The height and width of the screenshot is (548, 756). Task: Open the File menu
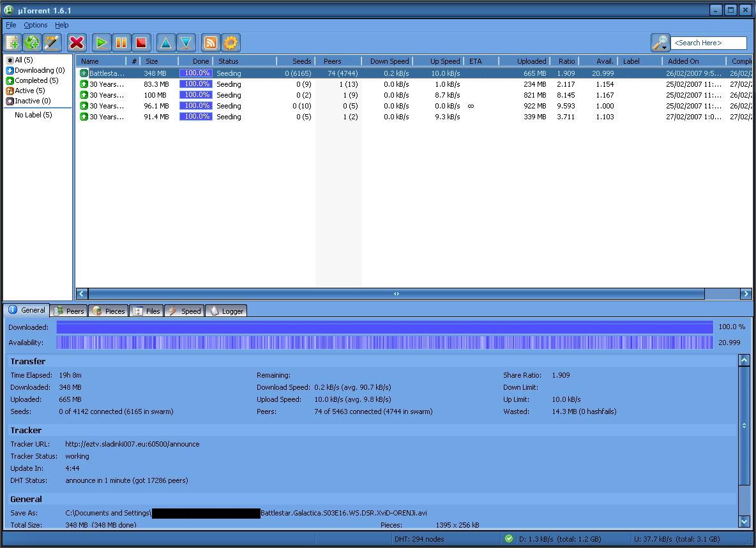click(x=11, y=25)
